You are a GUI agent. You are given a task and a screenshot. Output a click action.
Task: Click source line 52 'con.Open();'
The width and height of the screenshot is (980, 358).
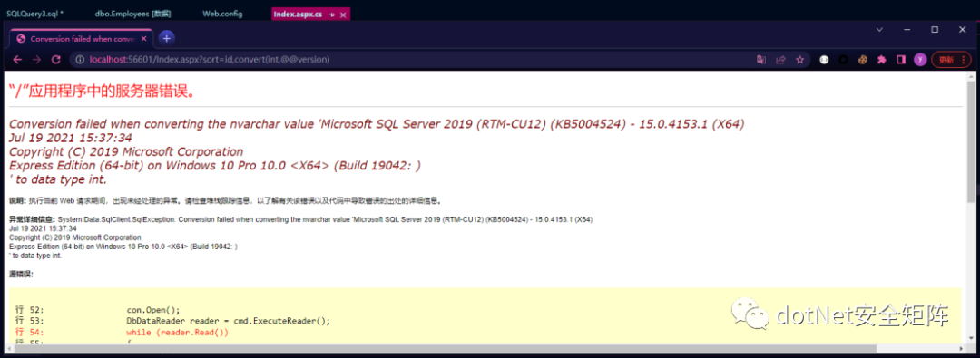click(153, 310)
